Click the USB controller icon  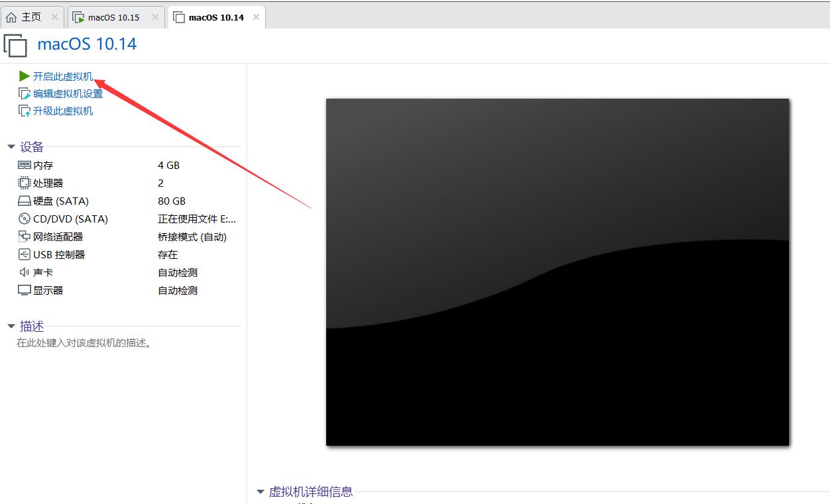tap(25, 254)
